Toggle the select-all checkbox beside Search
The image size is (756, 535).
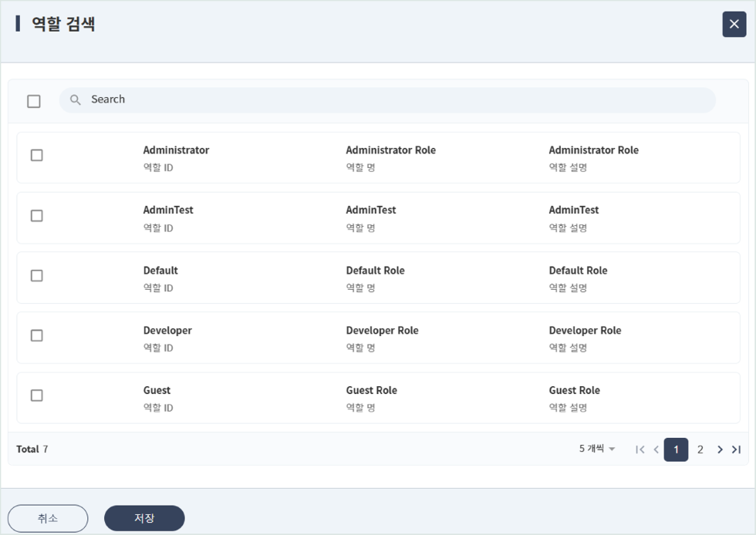pyautogui.click(x=34, y=101)
